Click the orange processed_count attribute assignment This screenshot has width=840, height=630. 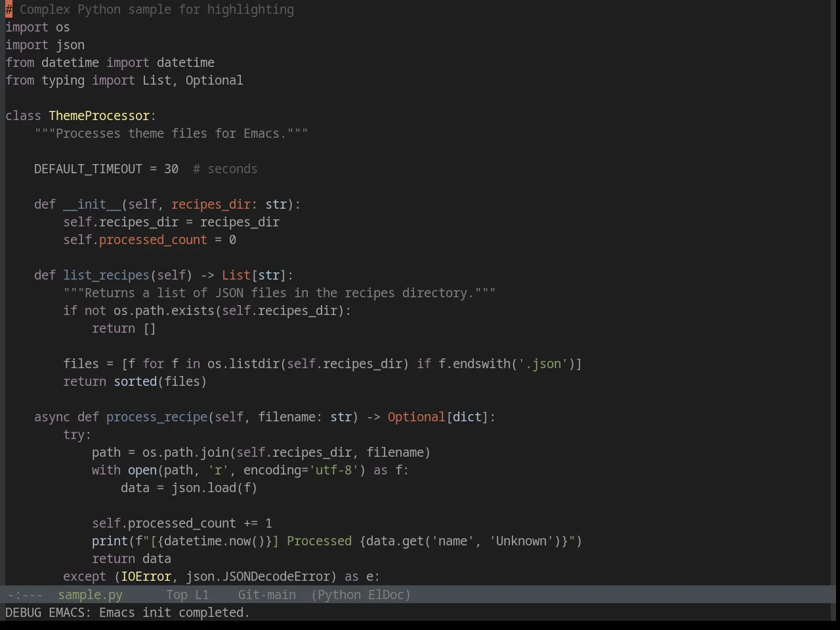153,240
